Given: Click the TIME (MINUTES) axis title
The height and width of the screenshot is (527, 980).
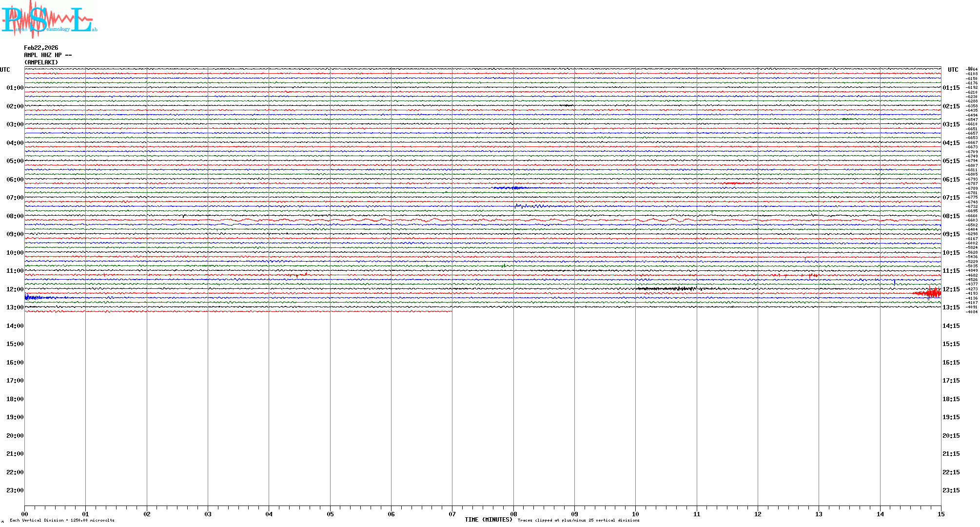Looking at the screenshot, I should click(x=488, y=520).
